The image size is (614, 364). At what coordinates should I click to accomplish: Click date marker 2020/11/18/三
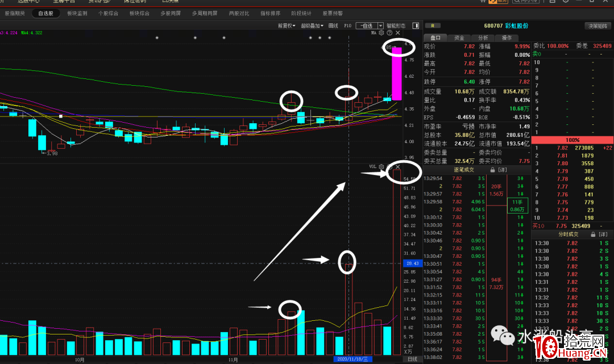point(352,359)
